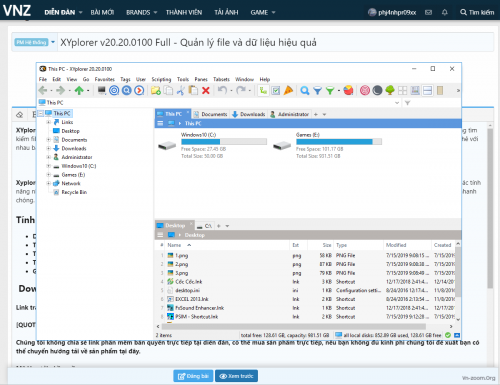The width and height of the screenshot is (500, 385).
Task: Click the VNZ forum logo
Action: tap(17, 10)
